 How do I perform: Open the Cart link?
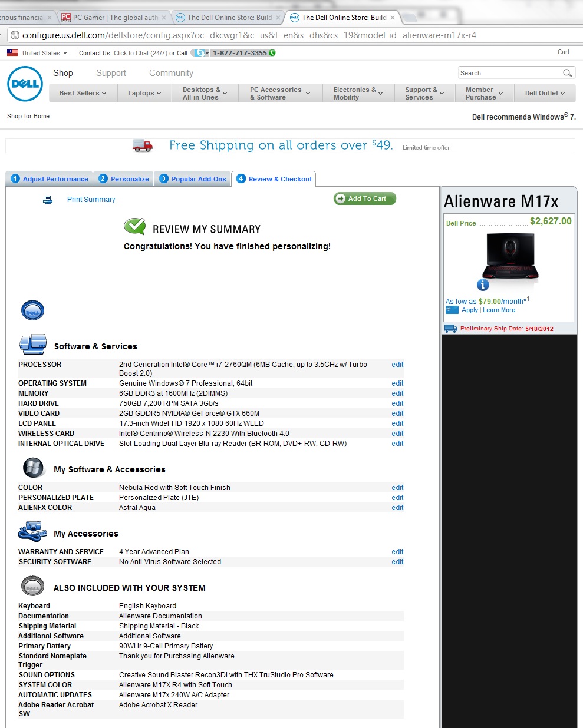point(564,52)
